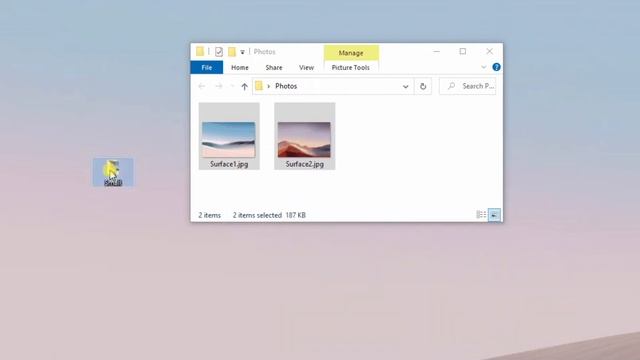Image resolution: width=640 pixels, height=360 pixels.
Task: Select the folder icon on the desktop
Action: point(113,172)
